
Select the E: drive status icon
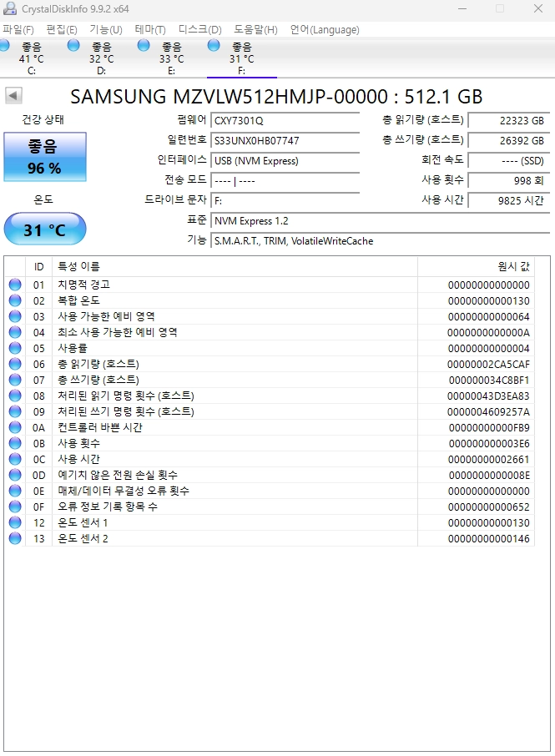tap(144, 46)
